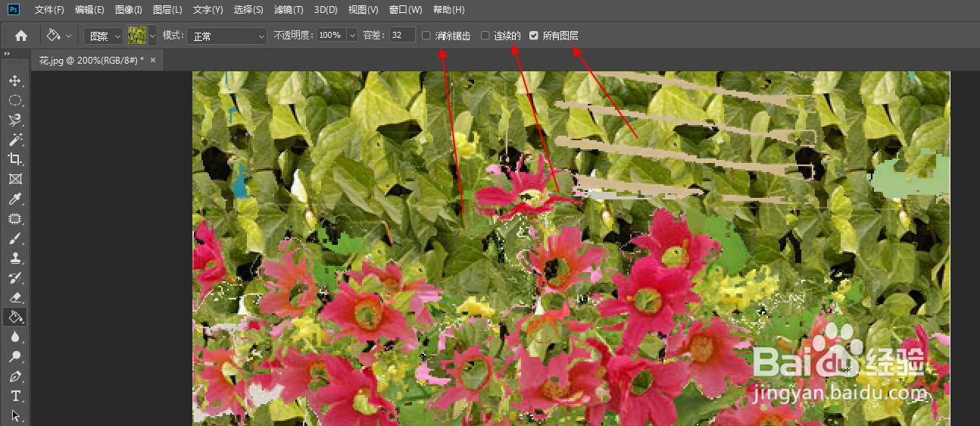Select the Horizontal Type tool
The width and height of the screenshot is (980, 426).
coord(15,396)
